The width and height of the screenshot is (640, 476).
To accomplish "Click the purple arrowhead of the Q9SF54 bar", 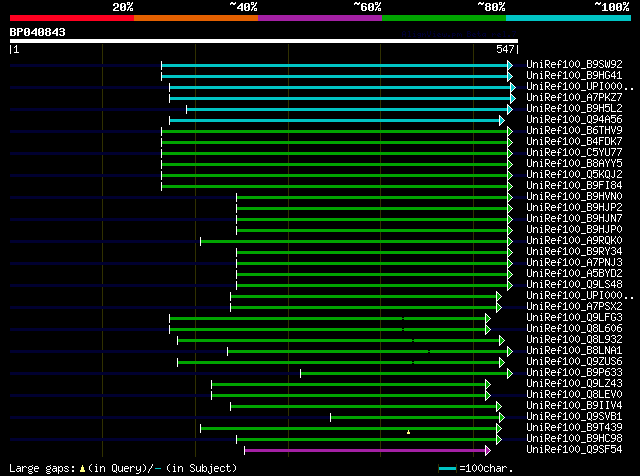I will [x=488, y=451].
